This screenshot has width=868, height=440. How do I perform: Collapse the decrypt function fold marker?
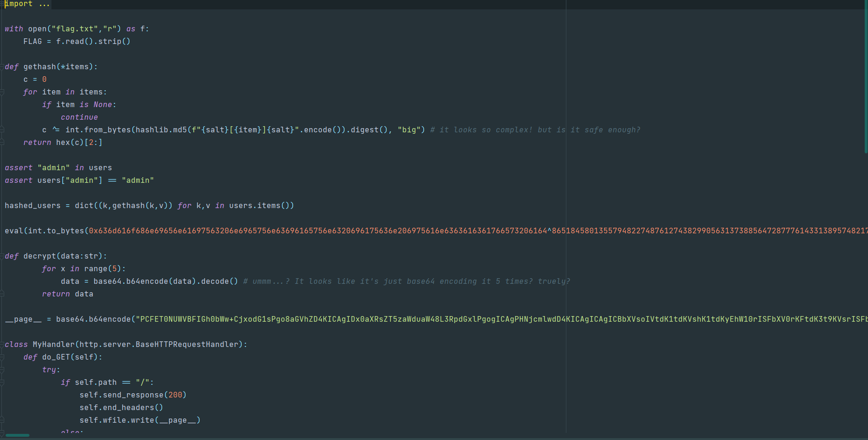tap(2, 256)
